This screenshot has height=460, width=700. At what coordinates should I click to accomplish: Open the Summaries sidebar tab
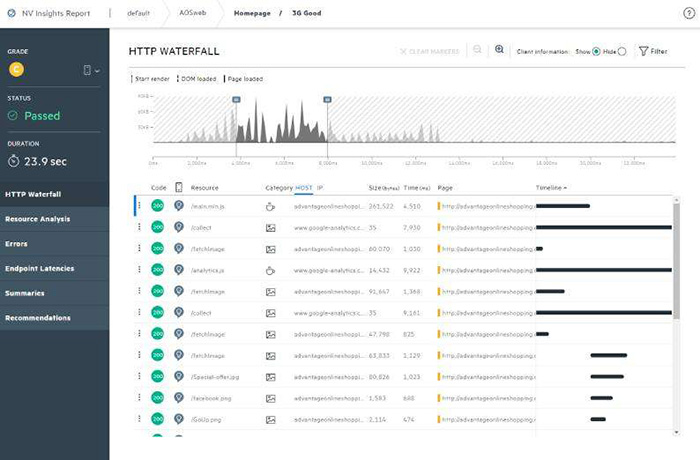click(54, 293)
